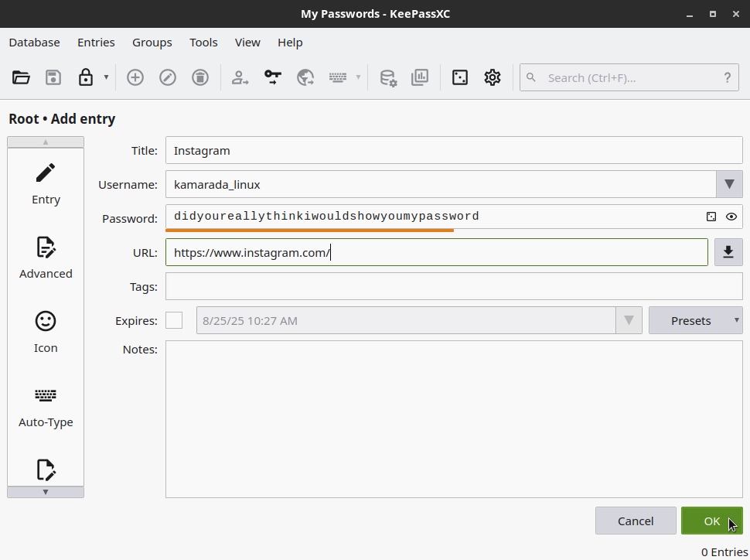This screenshot has width=750, height=560.
Task: Click the "Root • Add entry" heading
Action: (62, 118)
